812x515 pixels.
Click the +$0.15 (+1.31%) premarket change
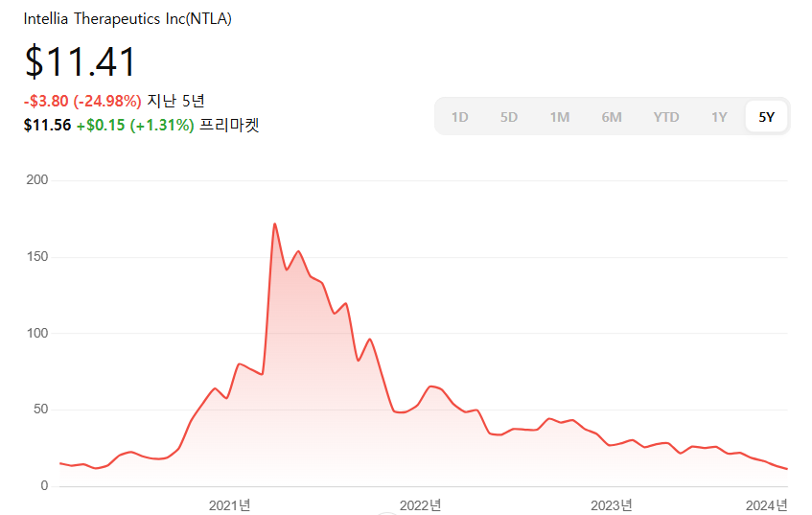[135, 125]
